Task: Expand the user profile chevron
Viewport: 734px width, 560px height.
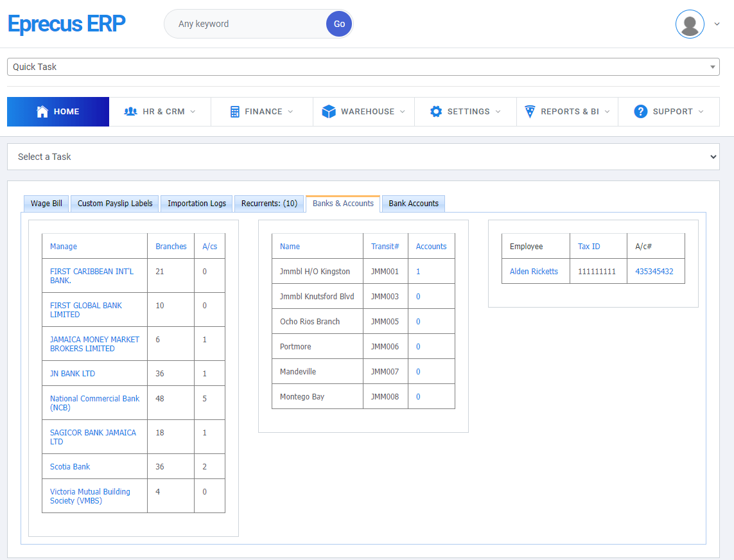Action: click(717, 24)
